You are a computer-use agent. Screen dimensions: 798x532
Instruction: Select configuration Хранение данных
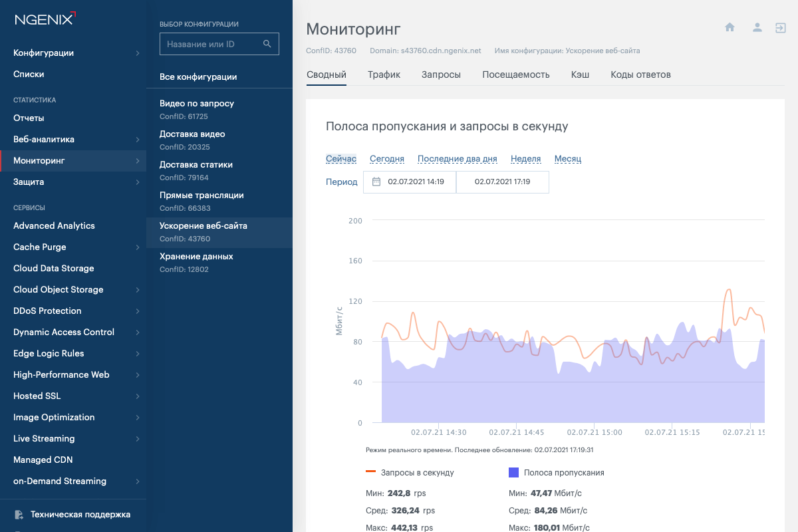click(219, 263)
